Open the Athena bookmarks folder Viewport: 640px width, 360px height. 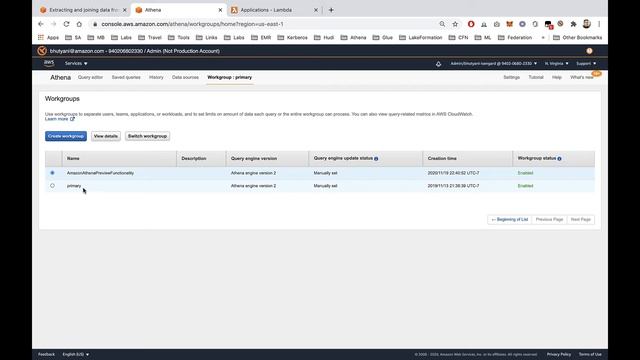tap(353, 38)
